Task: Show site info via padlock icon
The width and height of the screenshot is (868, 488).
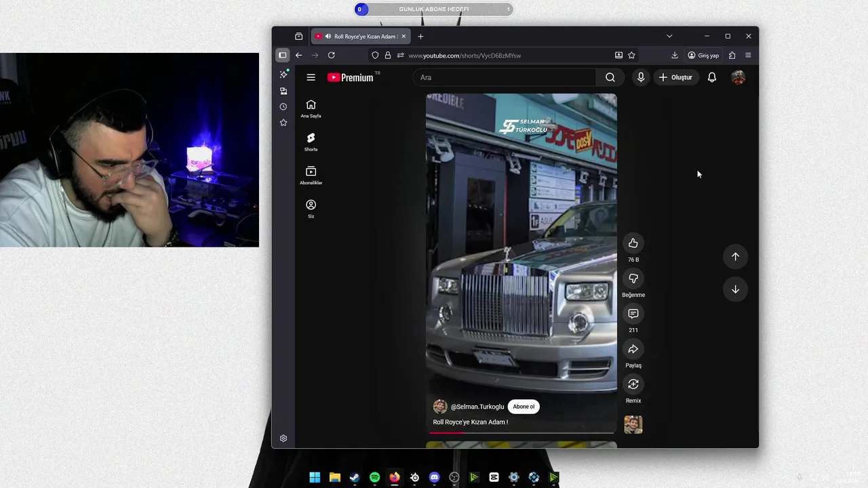Action: point(388,56)
